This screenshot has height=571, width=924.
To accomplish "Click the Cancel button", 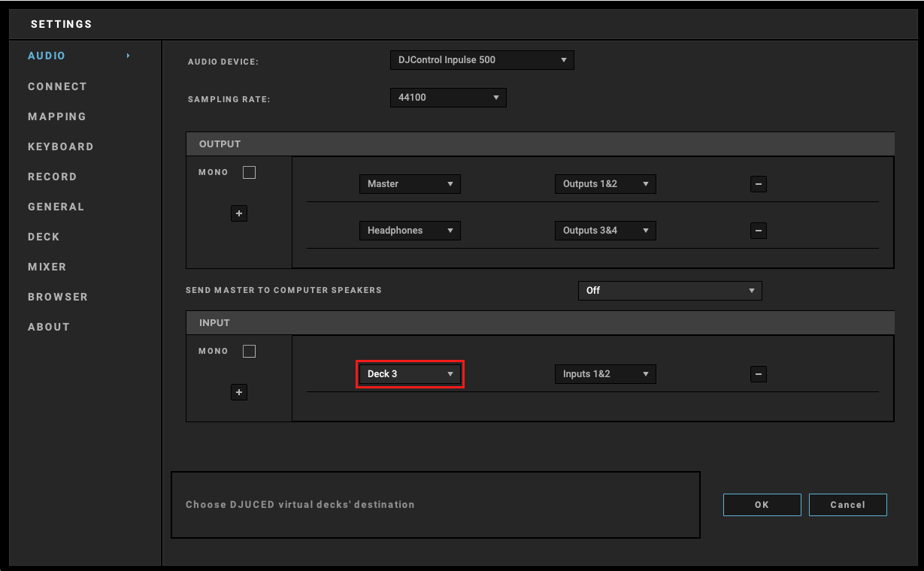I will pos(847,505).
